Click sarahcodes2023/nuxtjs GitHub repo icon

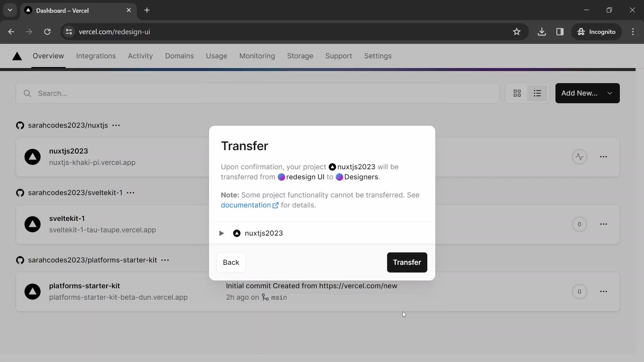click(x=20, y=126)
